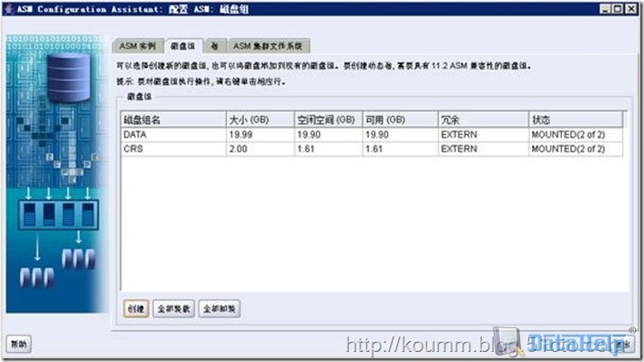Image resolution: width=644 pixels, height=362 pixels.
Task: Select the 磁盘组 tab
Action: pos(183,47)
